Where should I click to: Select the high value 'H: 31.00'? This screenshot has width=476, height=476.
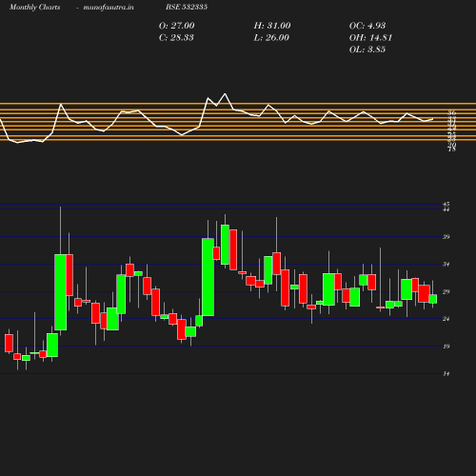tap(272, 26)
